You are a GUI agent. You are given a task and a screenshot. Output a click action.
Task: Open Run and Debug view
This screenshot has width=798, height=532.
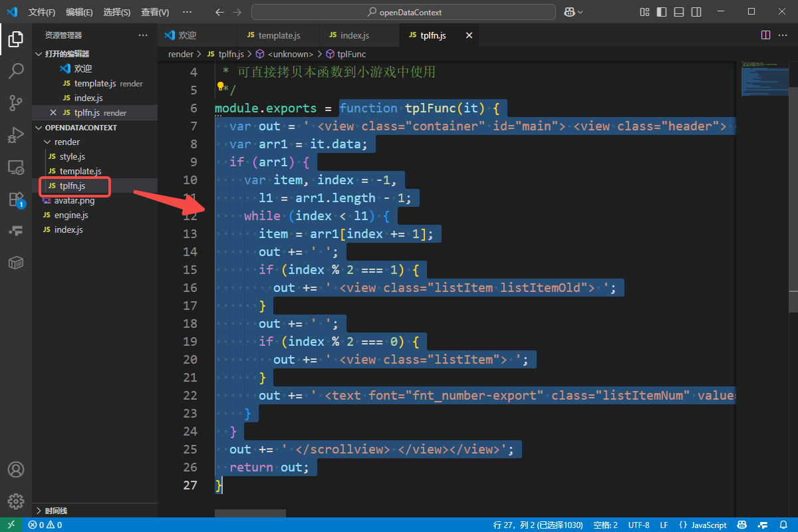tap(16, 135)
